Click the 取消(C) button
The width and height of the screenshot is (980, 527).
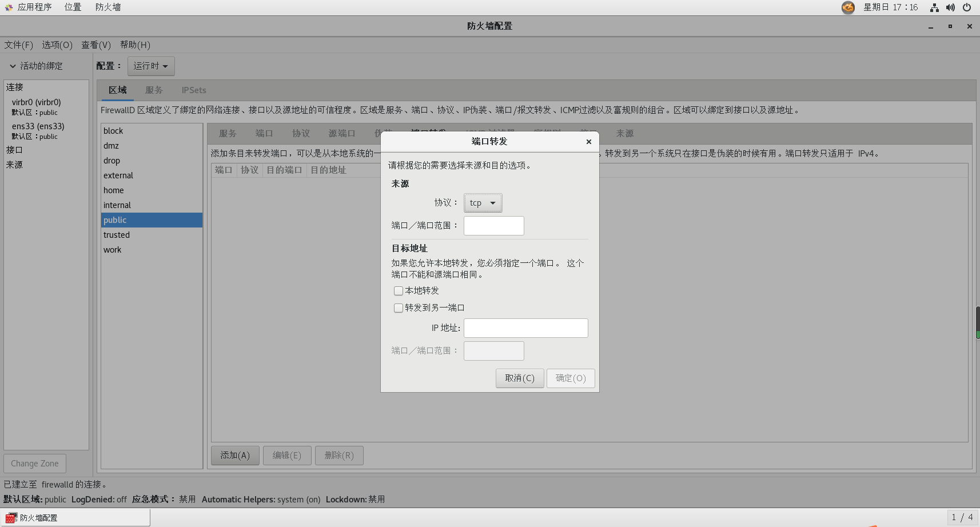pos(520,378)
